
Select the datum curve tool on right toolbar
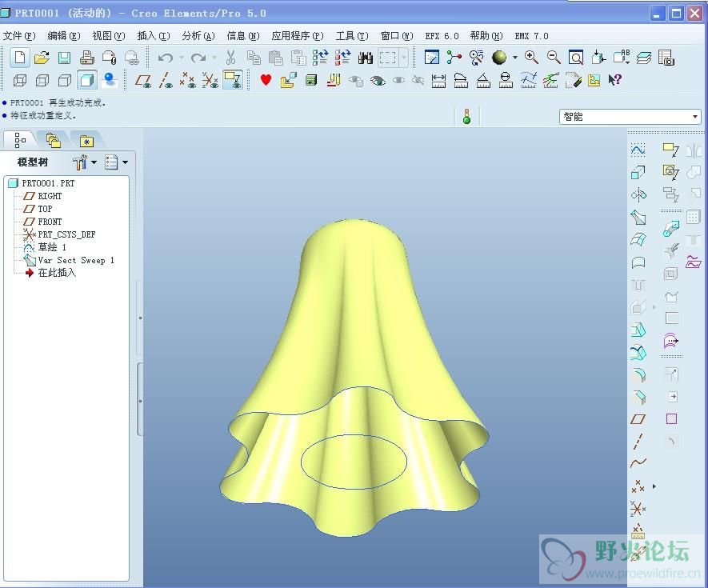638,463
